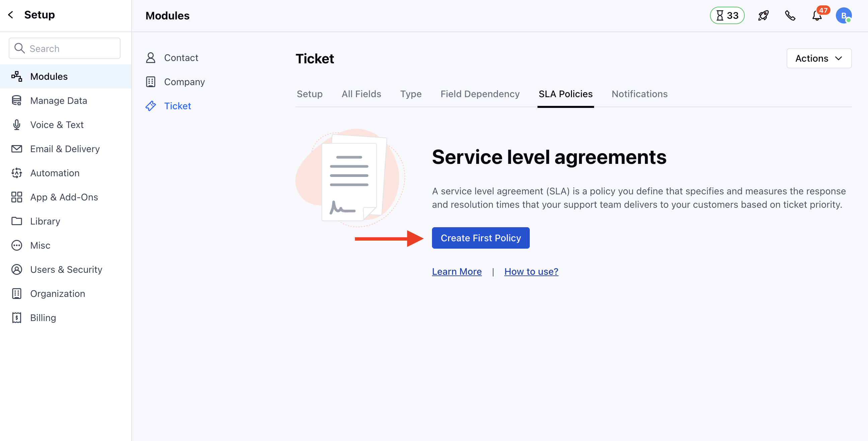
Task: Open the notifications bell icon
Action: [x=817, y=15]
